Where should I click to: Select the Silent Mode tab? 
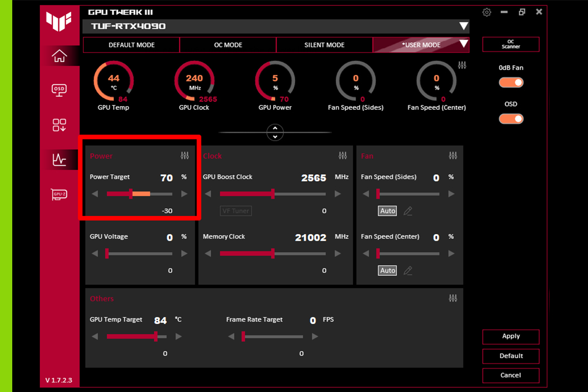pos(324,45)
